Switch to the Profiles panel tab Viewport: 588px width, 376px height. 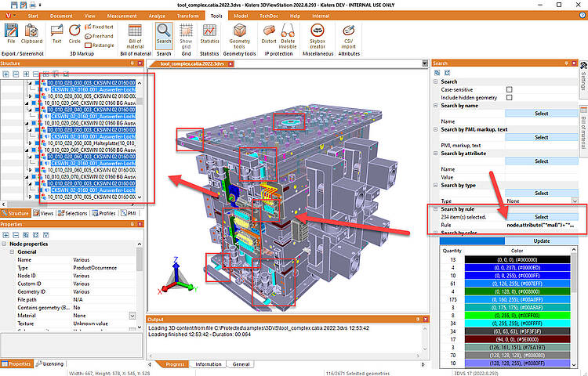103,213
